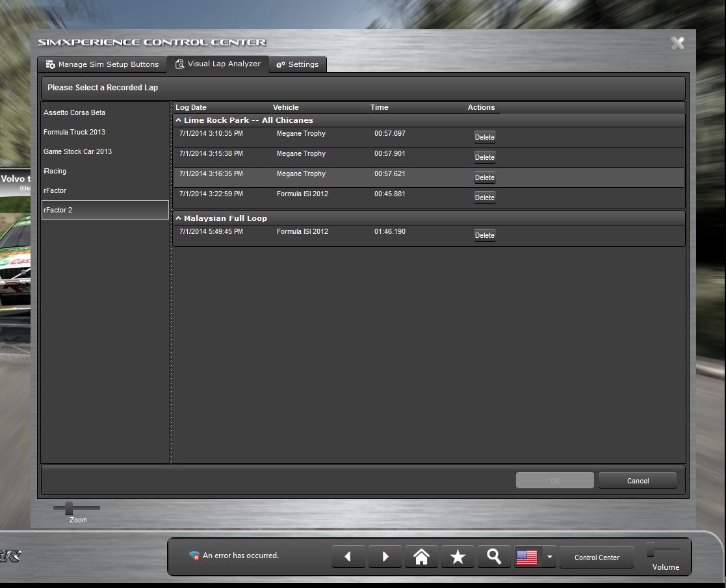
Task: Click the error status icon in bottom bar
Action: coord(194,555)
